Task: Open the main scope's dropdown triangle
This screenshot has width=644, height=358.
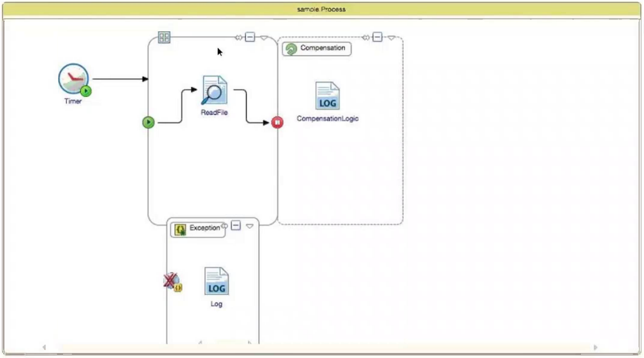Action: 264,38
